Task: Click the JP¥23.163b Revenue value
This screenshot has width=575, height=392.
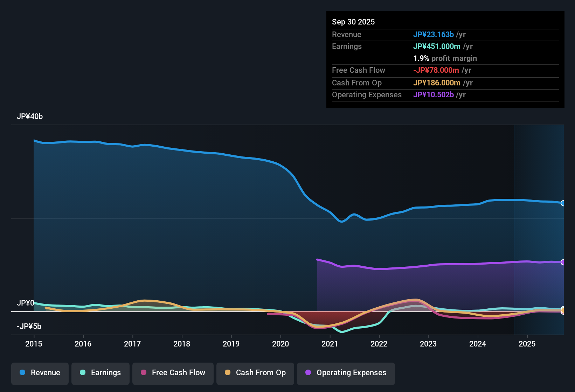Action: (x=434, y=34)
